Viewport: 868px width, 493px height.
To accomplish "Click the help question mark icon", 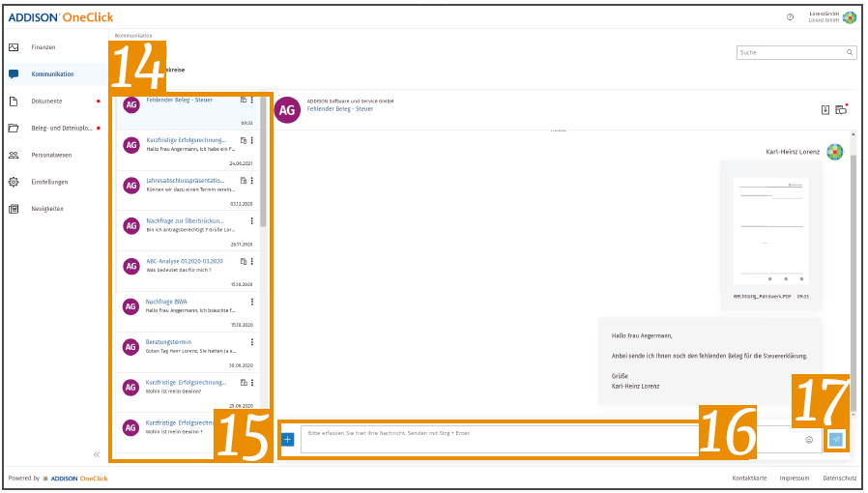I will pyautogui.click(x=790, y=17).
